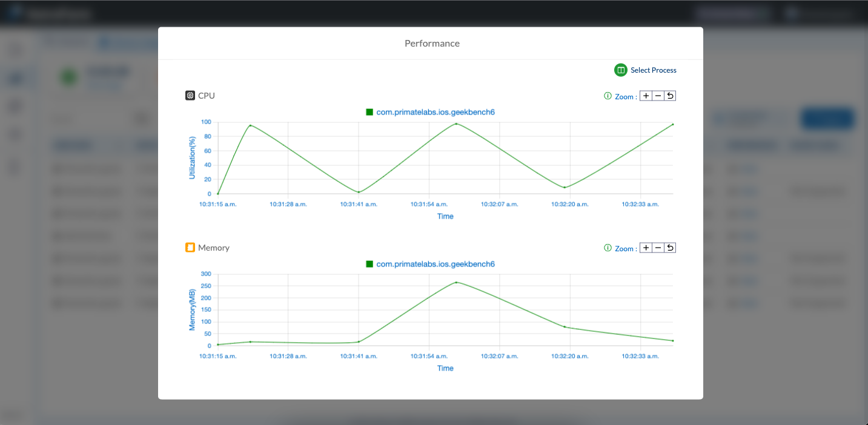The height and width of the screenshot is (425, 868).
Task: Click the CPU data point at 10:31:41
Action: click(x=359, y=192)
